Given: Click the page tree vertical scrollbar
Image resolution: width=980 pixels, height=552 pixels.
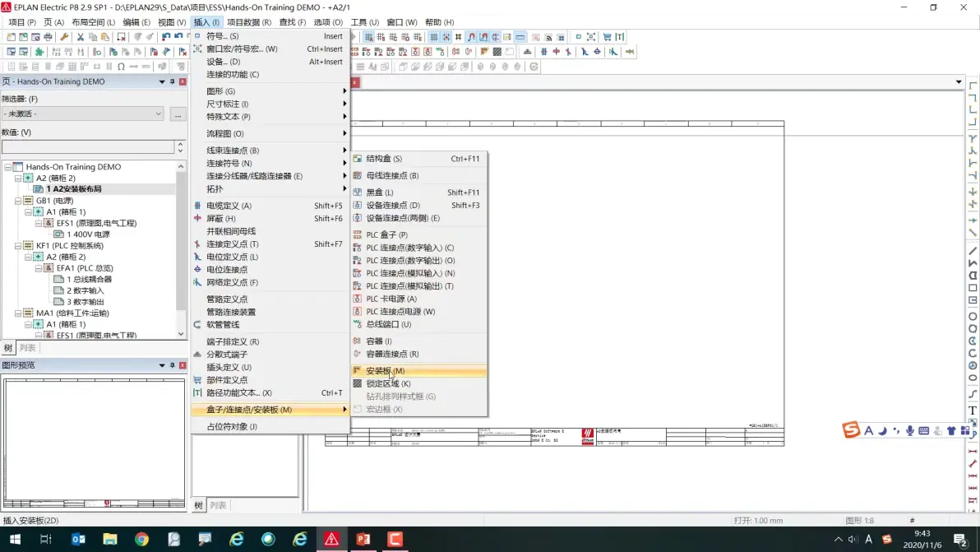Looking at the screenshot, I should [181, 250].
